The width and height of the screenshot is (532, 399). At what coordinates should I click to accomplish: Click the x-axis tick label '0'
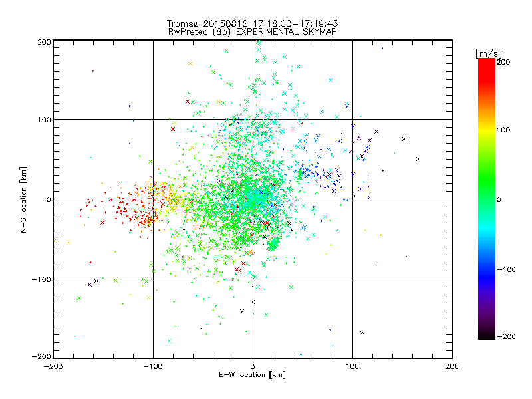[253, 366]
